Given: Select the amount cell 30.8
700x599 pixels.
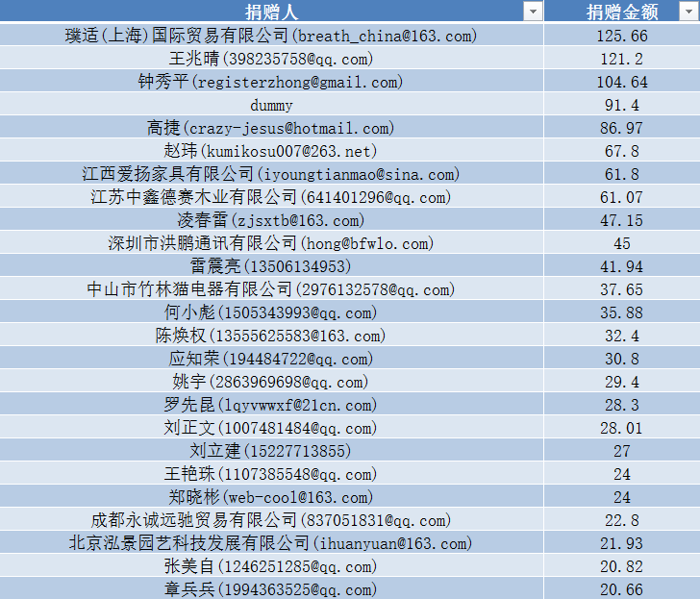Looking at the screenshot, I should coord(622,358).
